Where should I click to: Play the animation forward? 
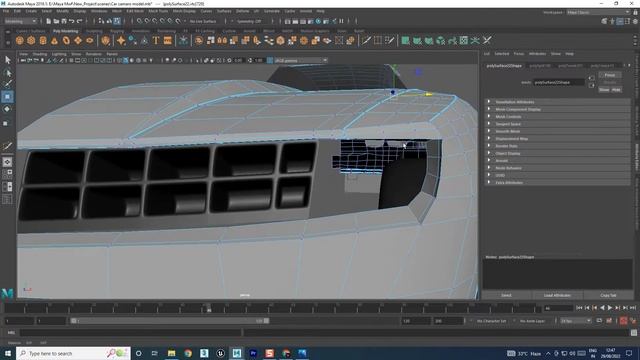610,308
